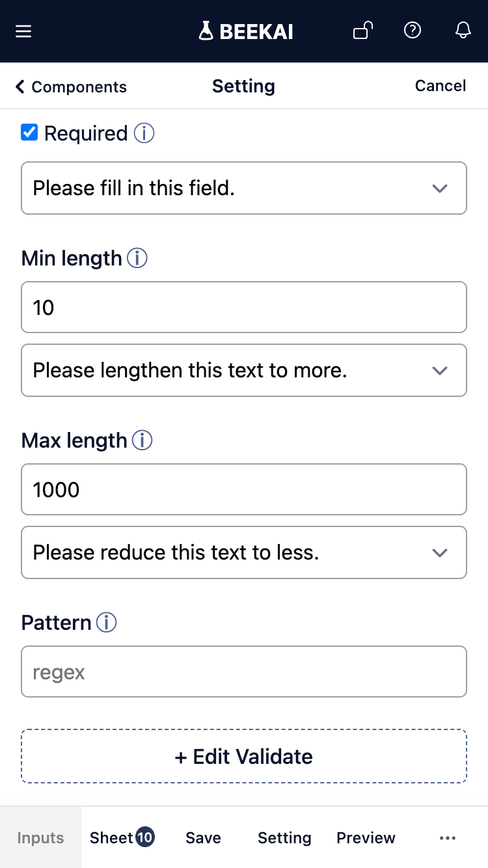The height and width of the screenshot is (868, 488).
Task: Expand the 'Please fill in this field' dropdown
Action: (244, 188)
